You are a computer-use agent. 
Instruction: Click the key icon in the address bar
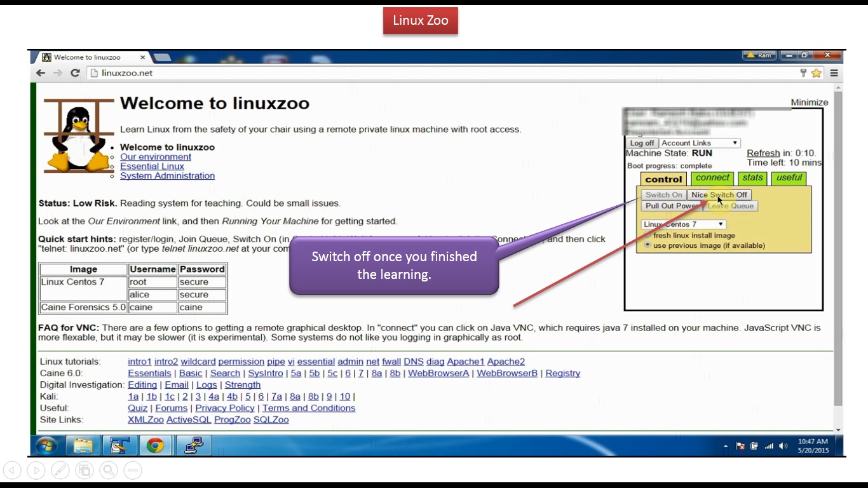pyautogui.click(x=804, y=73)
